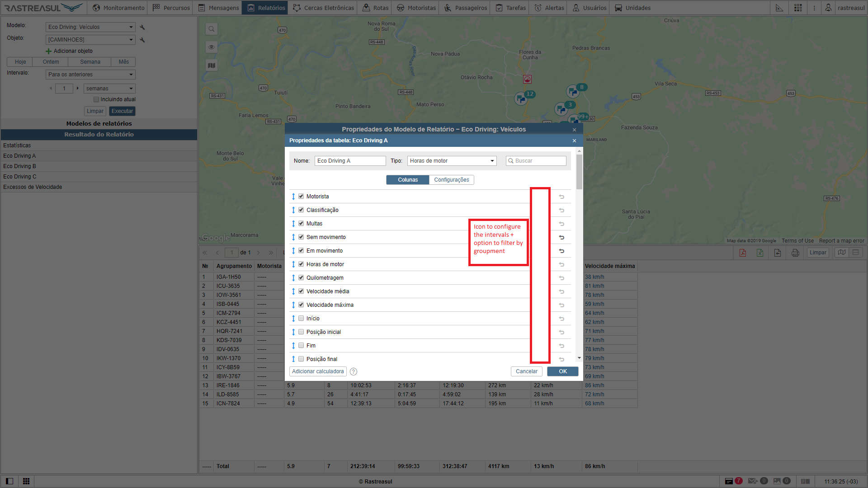Image resolution: width=868 pixels, height=488 pixels.
Task: Click the dialog column list scrollbar
Action: (x=579, y=172)
